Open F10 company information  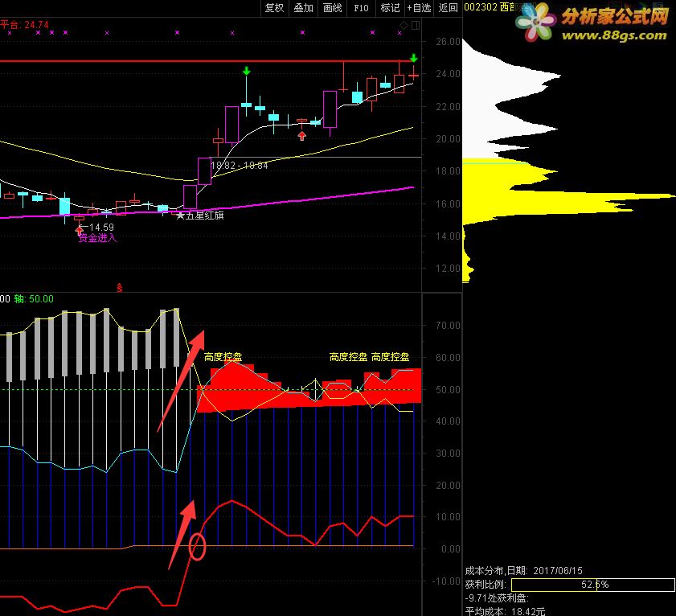[x=361, y=8]
